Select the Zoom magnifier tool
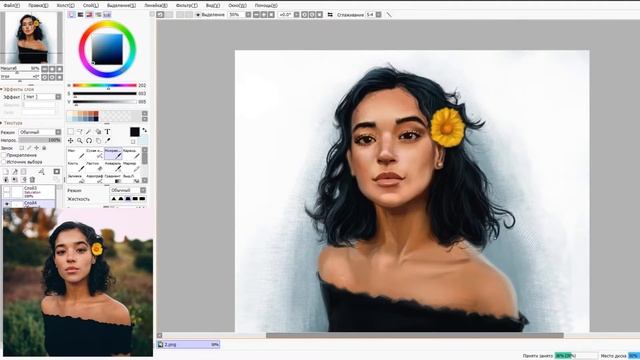Viewport: 640px width, 360px height. pos(80,140)
